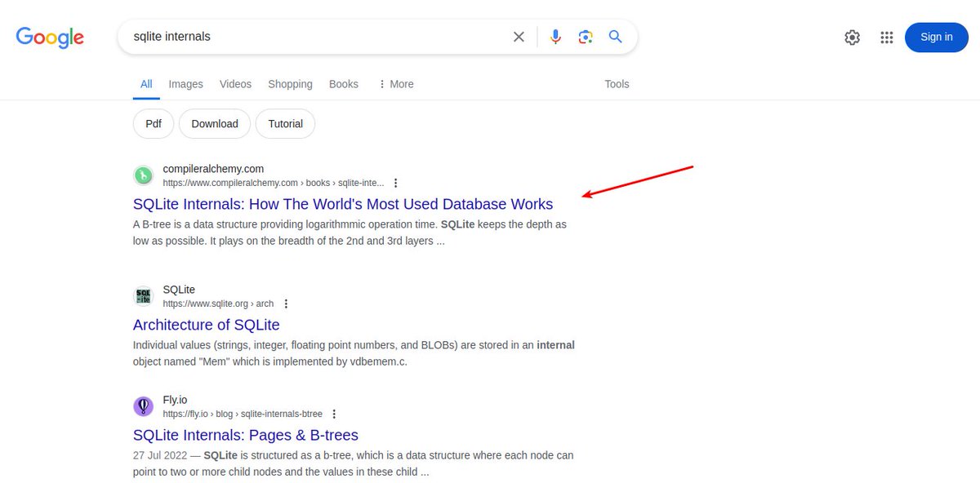980x483 pixels.
Task: Click the Sign in button
Action: (936, 37)
